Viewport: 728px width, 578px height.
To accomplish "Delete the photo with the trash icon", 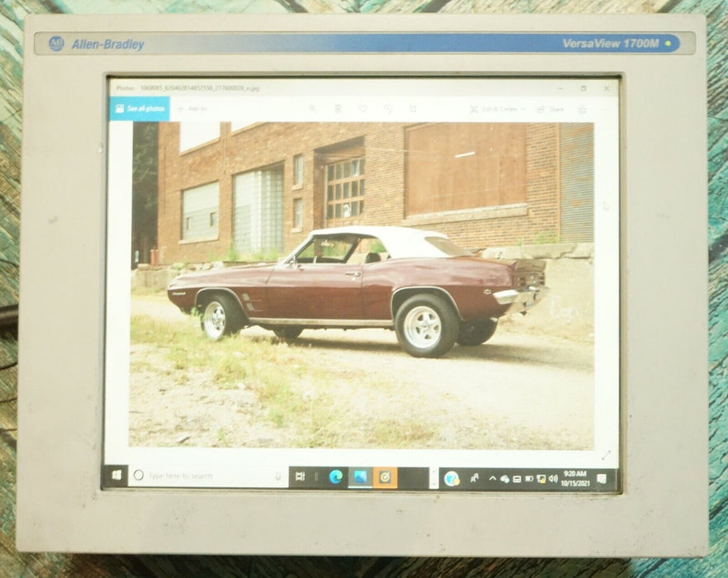I will (338, 108).
